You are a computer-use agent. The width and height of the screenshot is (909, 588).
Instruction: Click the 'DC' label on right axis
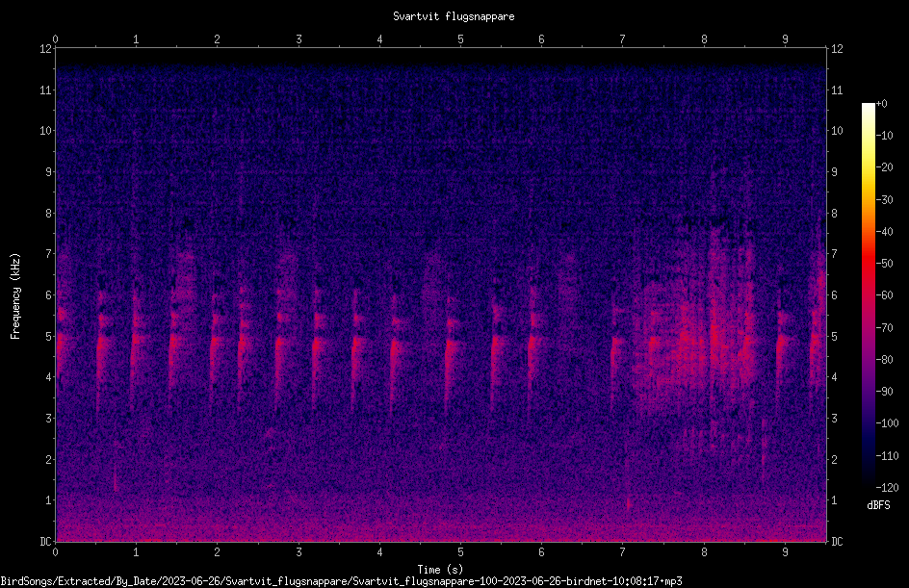click(x=837, y=541)
